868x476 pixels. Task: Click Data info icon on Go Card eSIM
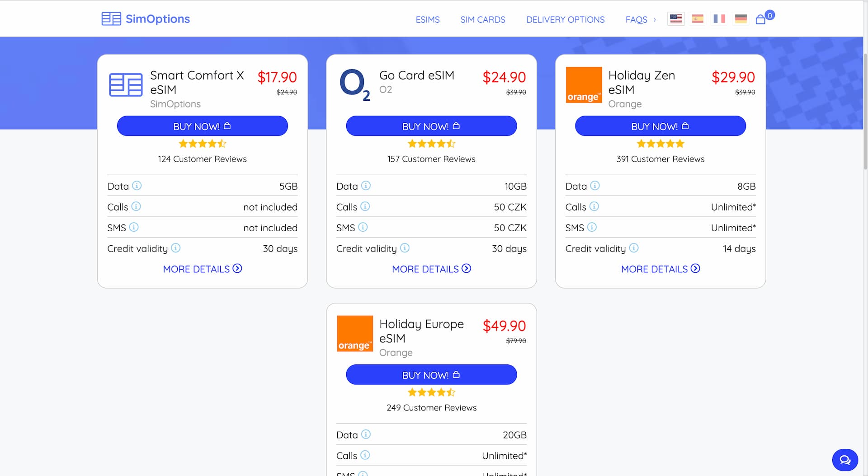coord(366,186)
